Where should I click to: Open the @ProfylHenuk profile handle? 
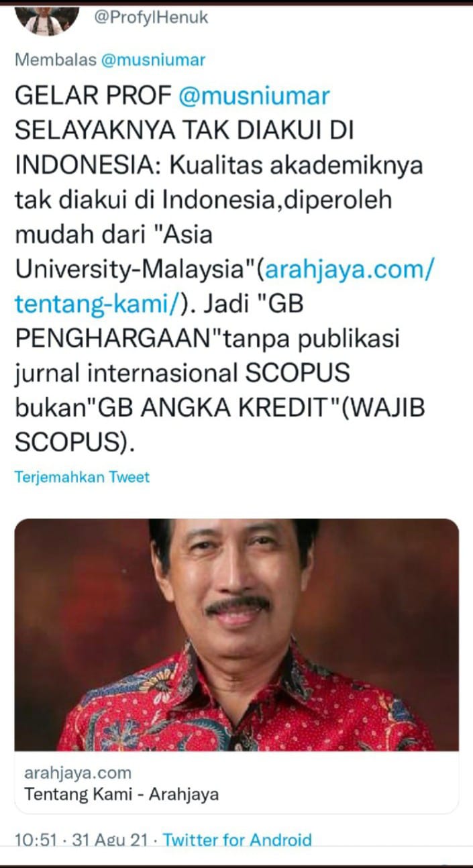[151, 17]
